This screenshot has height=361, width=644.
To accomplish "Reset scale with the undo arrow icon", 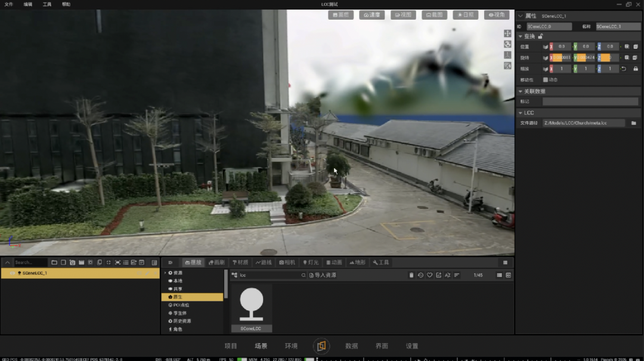I will pyautogui.click(x=624, y=69).
